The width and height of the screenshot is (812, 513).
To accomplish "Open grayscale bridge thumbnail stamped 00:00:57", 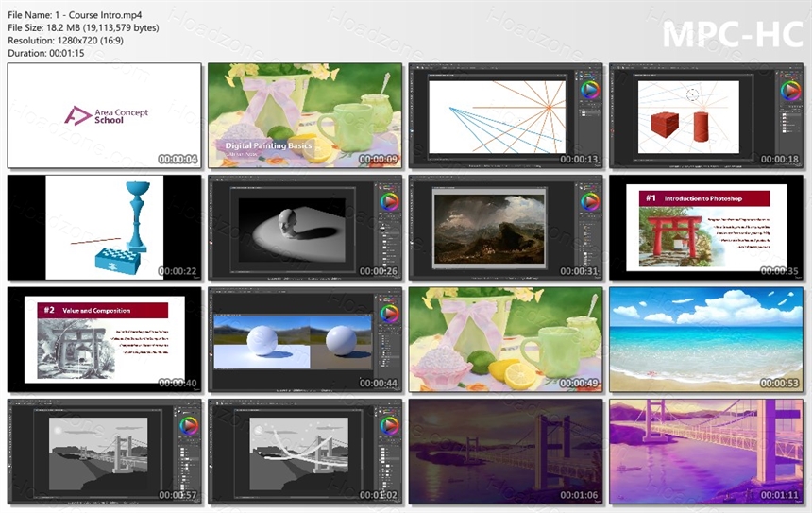I will point(104,452).
